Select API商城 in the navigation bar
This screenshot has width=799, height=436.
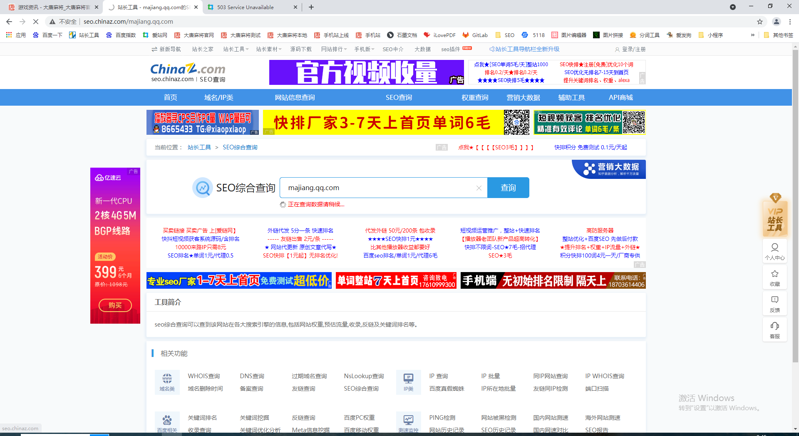621,97
